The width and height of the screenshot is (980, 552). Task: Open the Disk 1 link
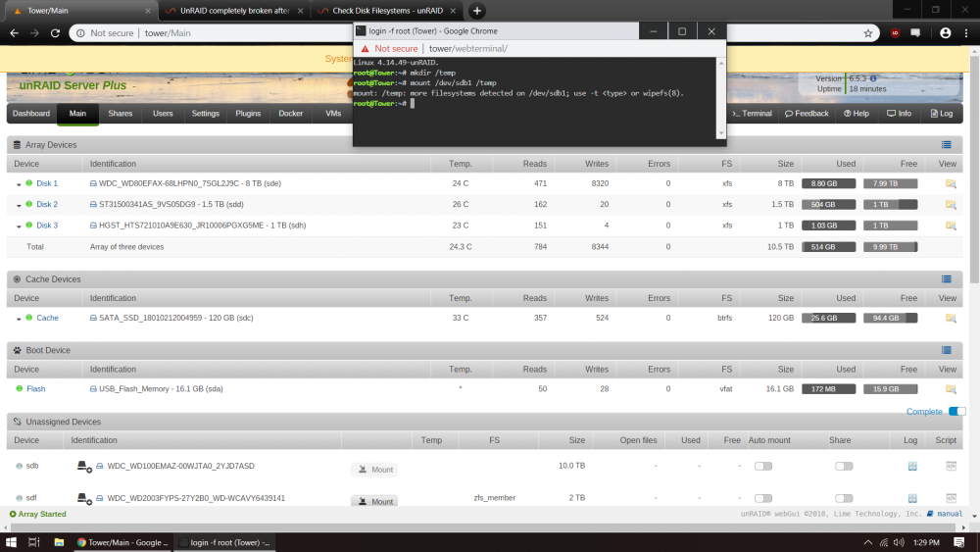coord(47,183)
